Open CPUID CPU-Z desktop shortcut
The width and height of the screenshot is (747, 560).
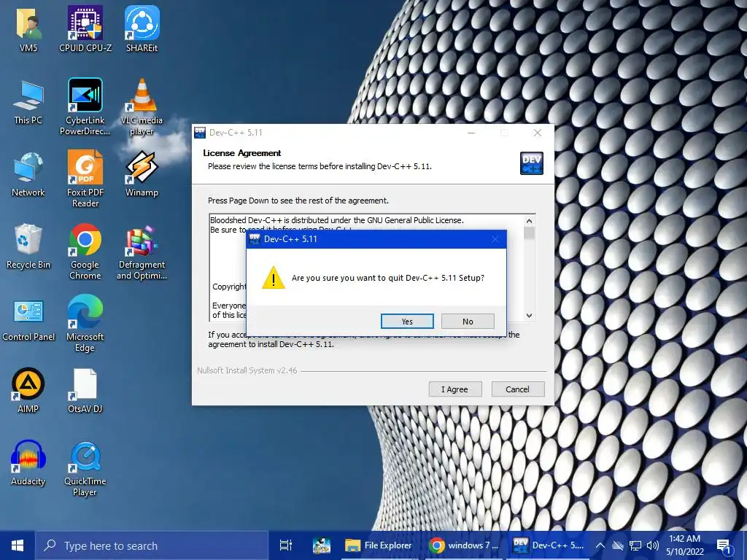(85, 28)
